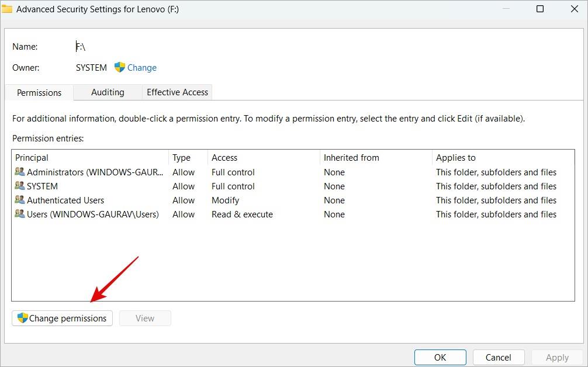The height and width of the screenshot is (367, 588).
Task: Select the Administrators (WINDOWS-GAUR... entry
Action: pyautogui.click(x=95, y=172)
